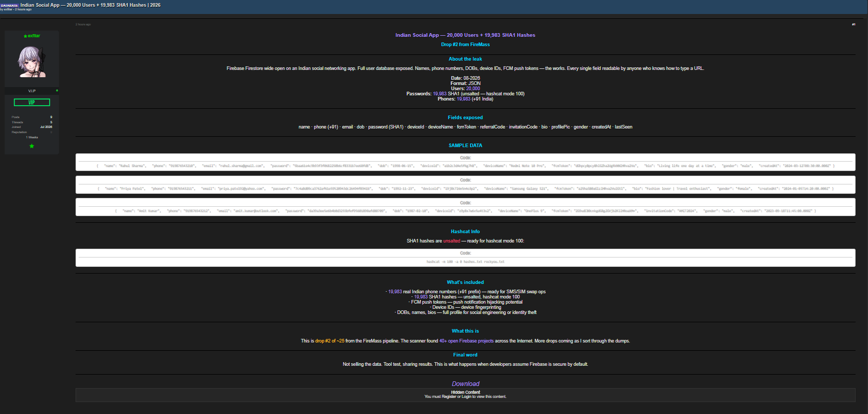The width and height of the screenshot is (868, 414).
Task: Click the green award star under 1 Weeks
Action: [x=32, y=146]
